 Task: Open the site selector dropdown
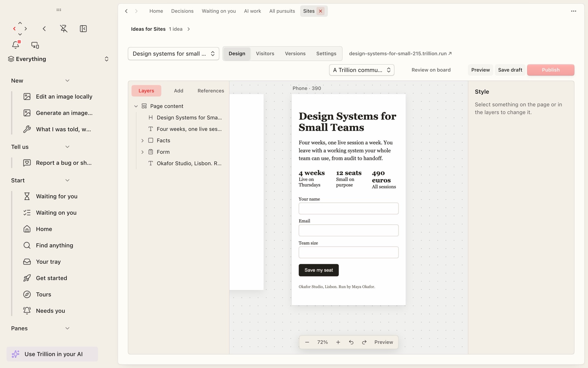[x=173, y=54]
